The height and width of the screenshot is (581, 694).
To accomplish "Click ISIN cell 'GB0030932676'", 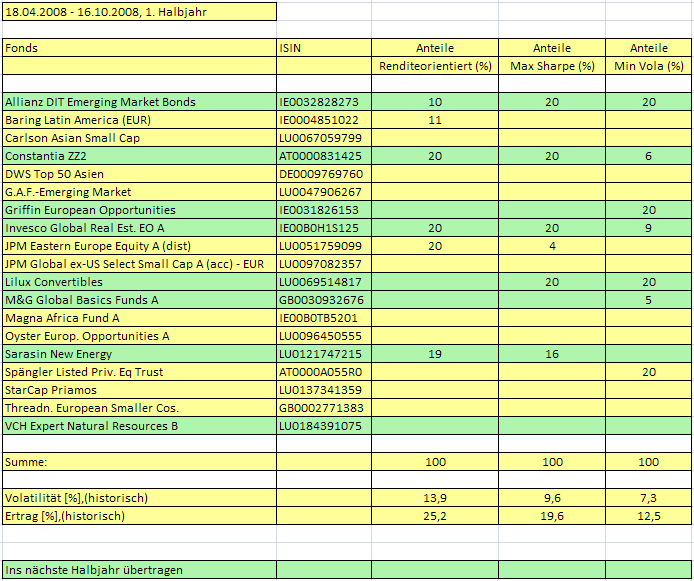I will point(324,300).
